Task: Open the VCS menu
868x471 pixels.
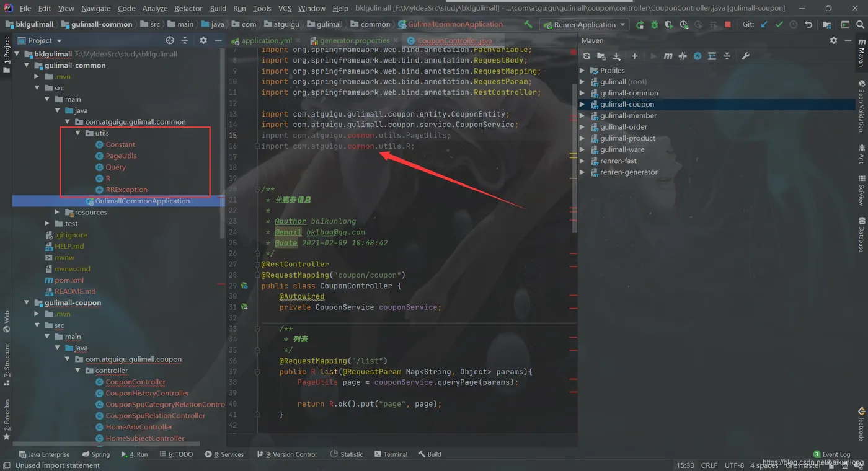Action: (x=285, y=8)
